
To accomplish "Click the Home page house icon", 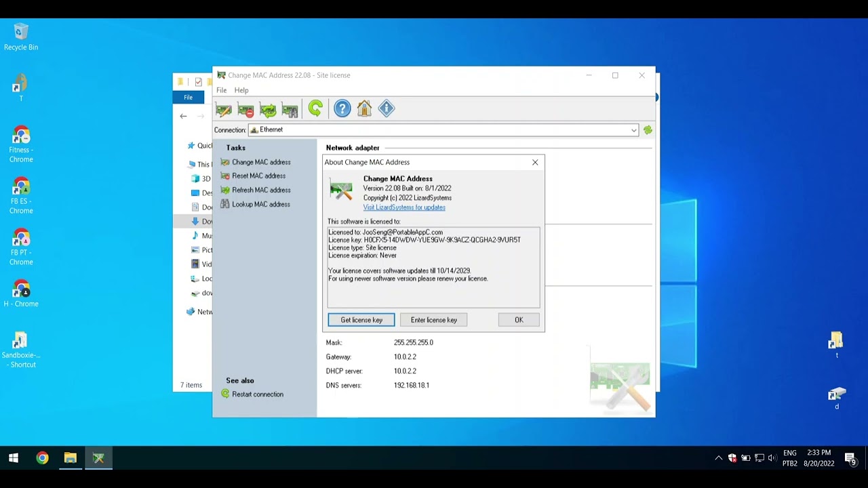I will click(x=364, y=108).
